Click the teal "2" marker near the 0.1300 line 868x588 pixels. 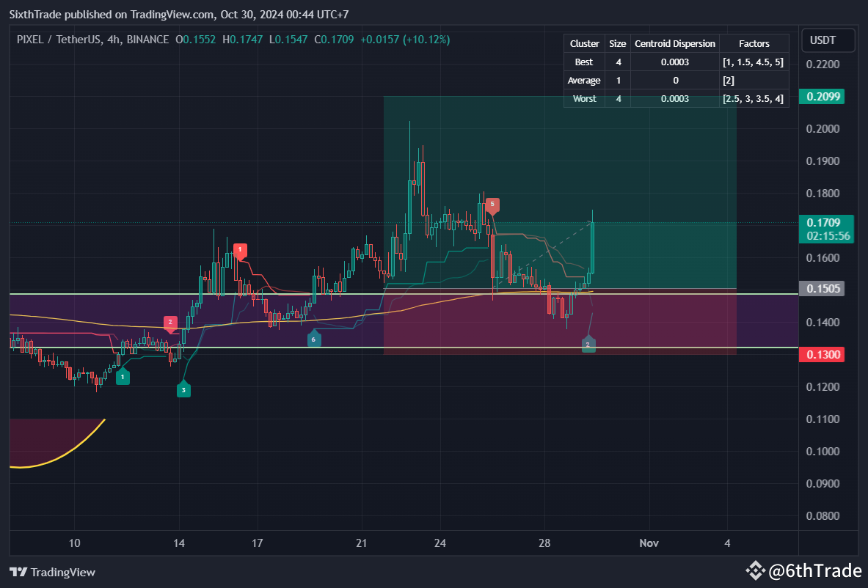(x=588, y=344)
